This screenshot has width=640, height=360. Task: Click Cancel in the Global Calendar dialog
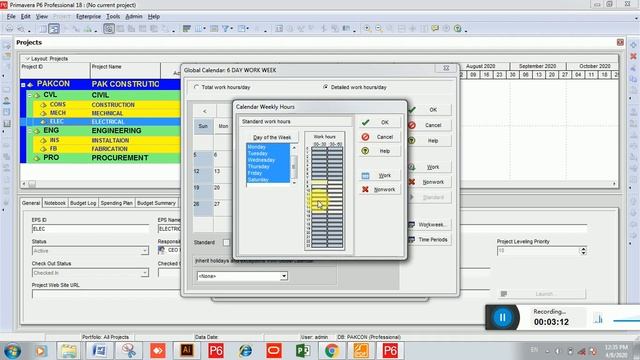[x=429, y=125]
